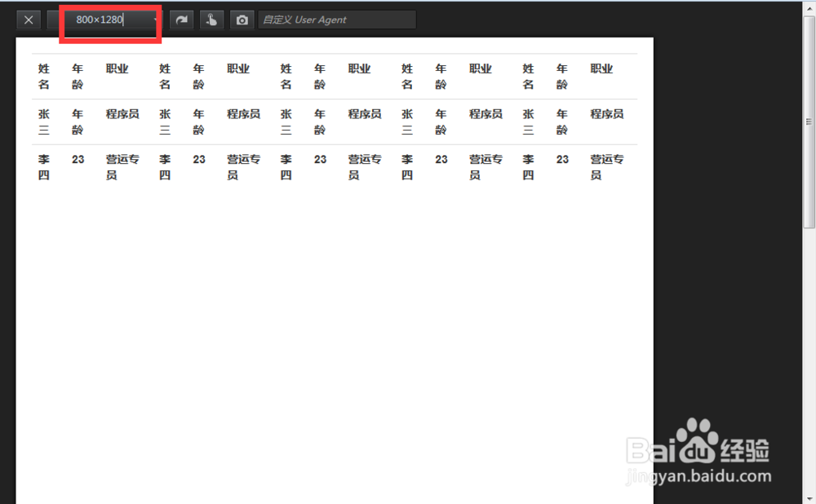The image size is (816, 504).
Task: Click the leftmost 李四 cell
Action: 44,167
